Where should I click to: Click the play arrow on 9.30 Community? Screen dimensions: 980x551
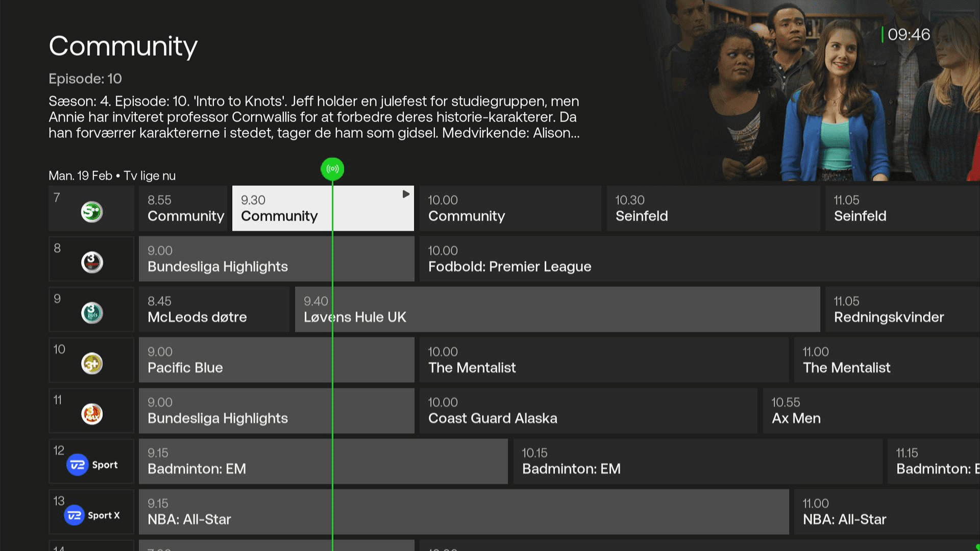pos(406,194)
